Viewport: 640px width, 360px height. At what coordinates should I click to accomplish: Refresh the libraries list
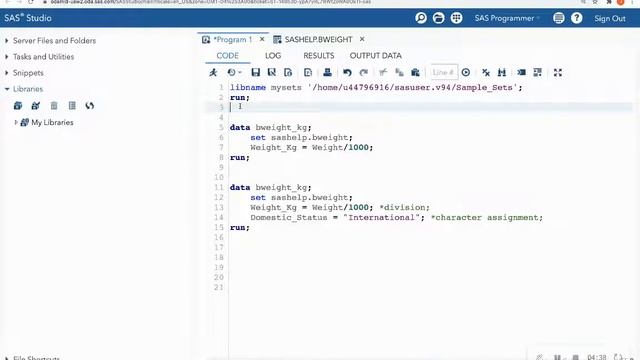(x=90, y=106)
